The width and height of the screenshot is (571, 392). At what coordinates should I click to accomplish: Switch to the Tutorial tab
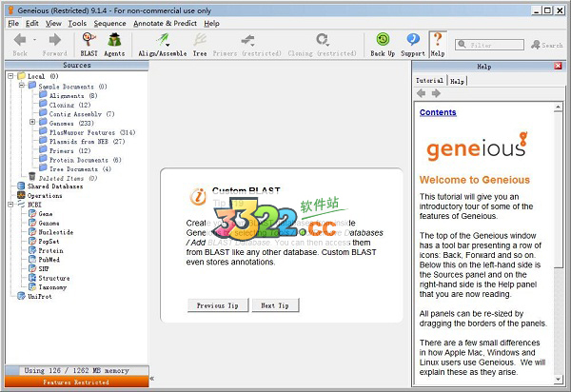pos(429,81)
